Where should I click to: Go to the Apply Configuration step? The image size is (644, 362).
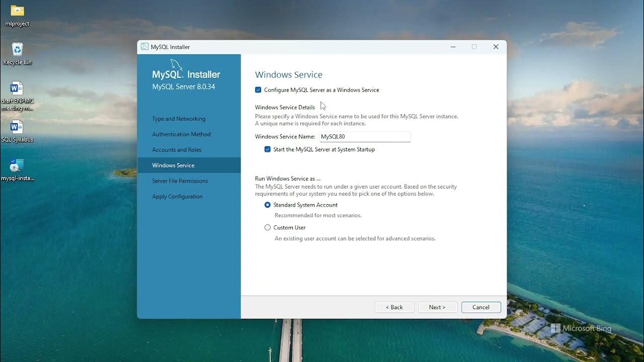[x=177, y=197]
